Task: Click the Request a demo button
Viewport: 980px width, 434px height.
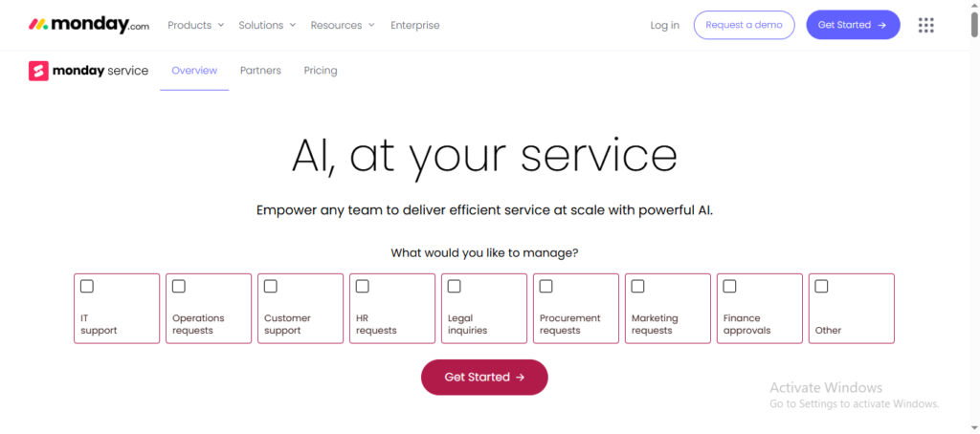Action: click(x=744, y=25)
